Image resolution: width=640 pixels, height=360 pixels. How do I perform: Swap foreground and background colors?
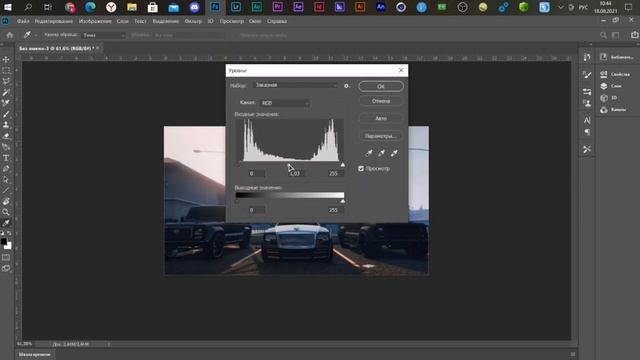[x=9, y=234]
